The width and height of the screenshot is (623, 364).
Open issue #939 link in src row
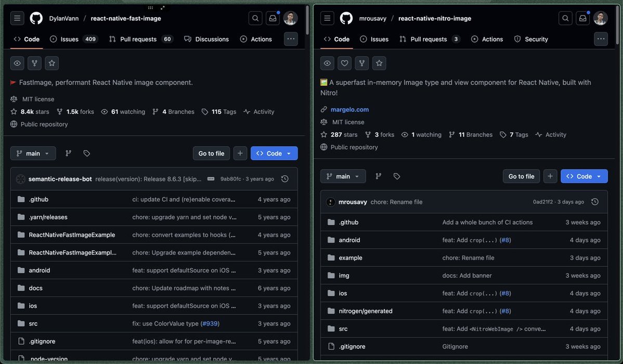coord(210,323)
